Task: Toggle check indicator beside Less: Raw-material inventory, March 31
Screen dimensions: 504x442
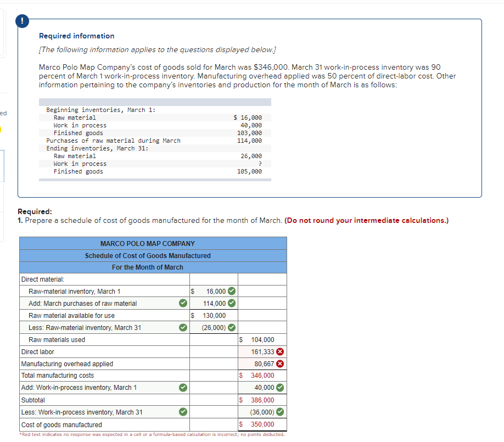Action: [183, 327]
